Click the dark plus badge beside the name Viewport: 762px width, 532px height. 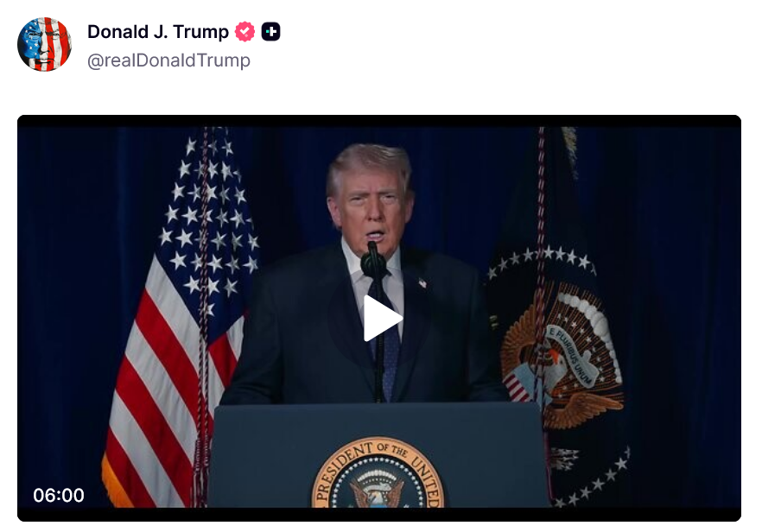(270, 32)
